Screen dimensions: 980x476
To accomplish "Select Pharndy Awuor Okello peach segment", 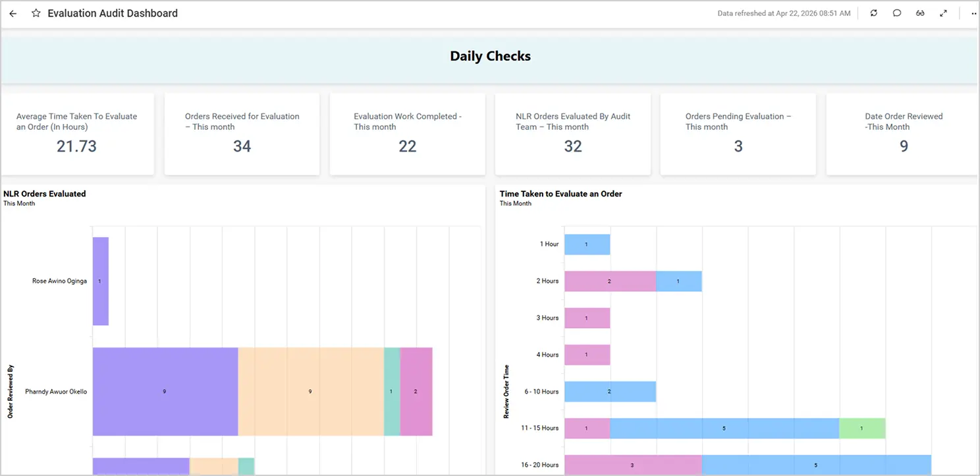I will click(x=311, y=392).
